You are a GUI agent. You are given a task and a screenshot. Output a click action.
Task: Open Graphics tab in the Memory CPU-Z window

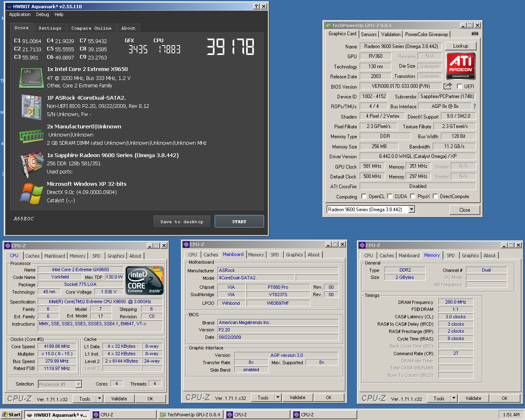[x=470, y=256]
